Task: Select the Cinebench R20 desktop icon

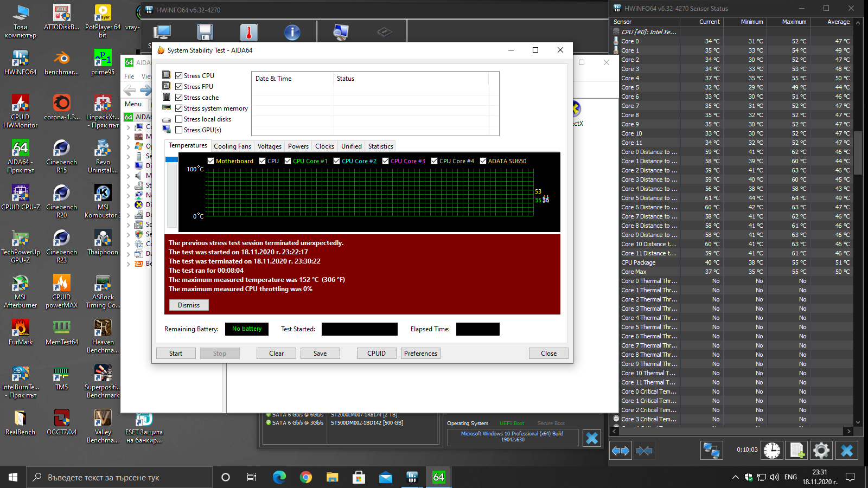Action: coord(62,201)
